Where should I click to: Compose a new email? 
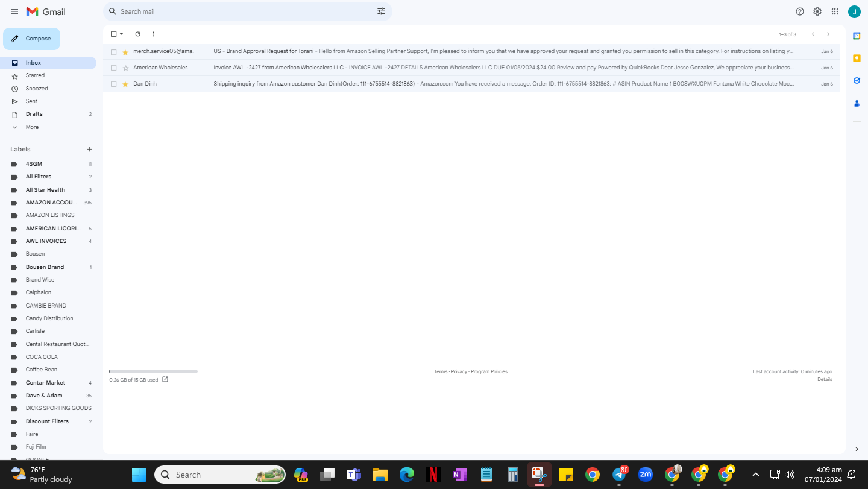point(32,39)
